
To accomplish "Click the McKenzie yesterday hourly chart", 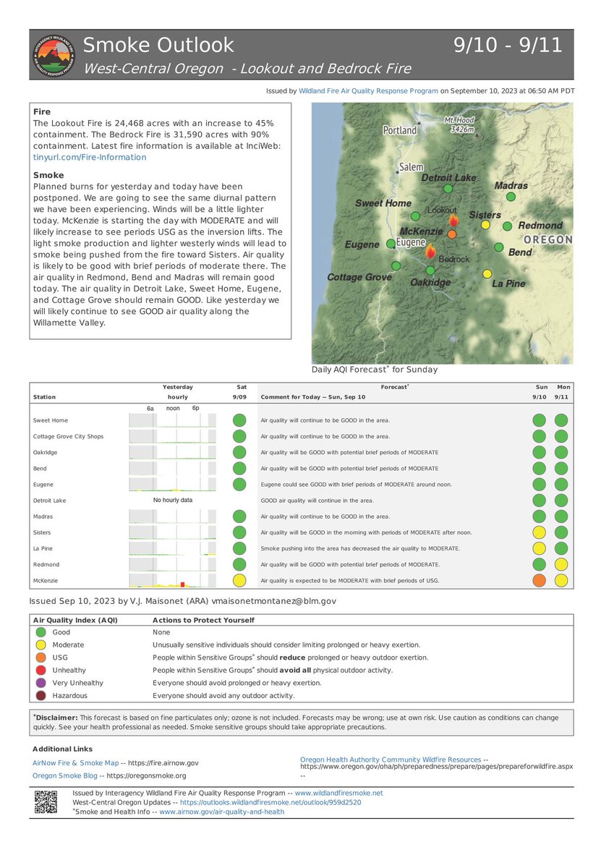I will pyautogui.click(x=172, y=580).
